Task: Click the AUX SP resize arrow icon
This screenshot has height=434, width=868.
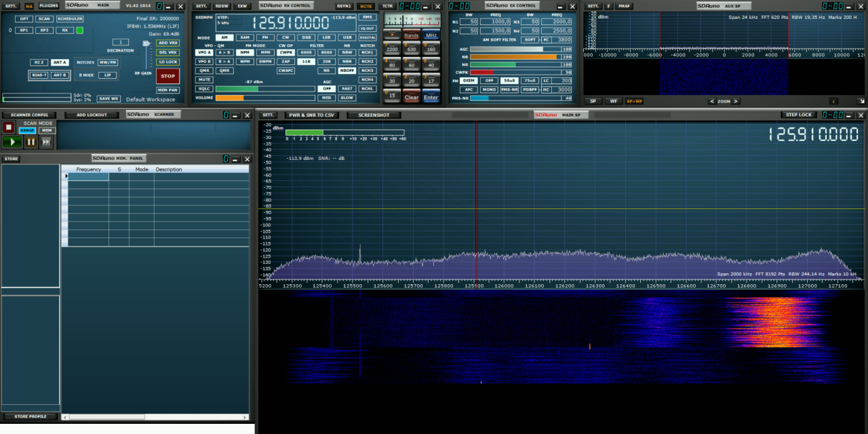Action: pyautogui.click(x=861, y=101)
